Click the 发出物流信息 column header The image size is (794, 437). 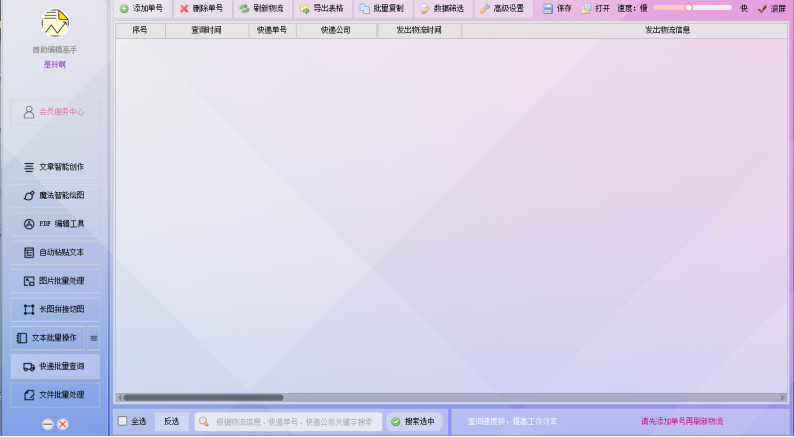[667, 30]
